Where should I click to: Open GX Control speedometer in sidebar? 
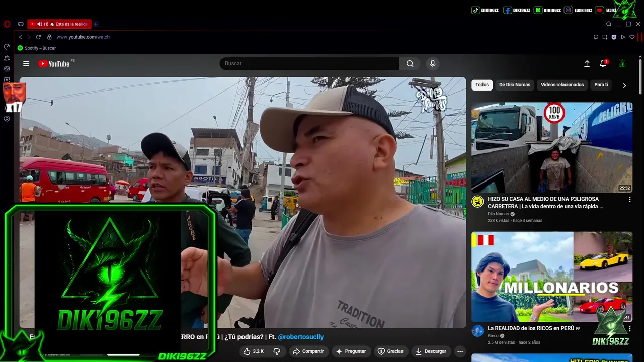[7, 47]
